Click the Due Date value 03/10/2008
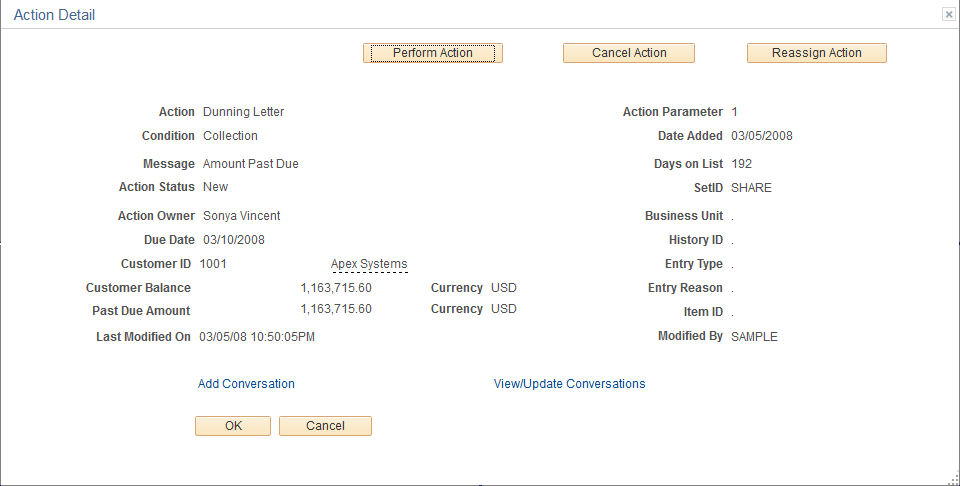Screen dimensions: 960x486 pos(234,240)
